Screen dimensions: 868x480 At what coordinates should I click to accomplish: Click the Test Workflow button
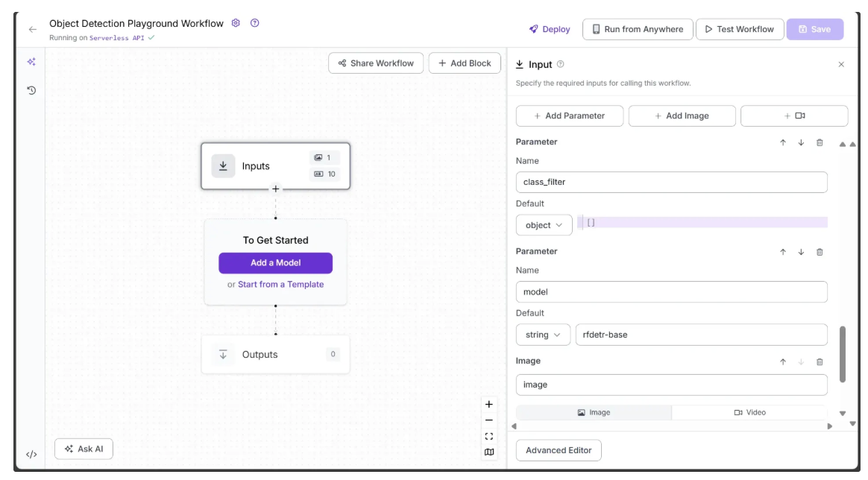[x=739, y=29]
